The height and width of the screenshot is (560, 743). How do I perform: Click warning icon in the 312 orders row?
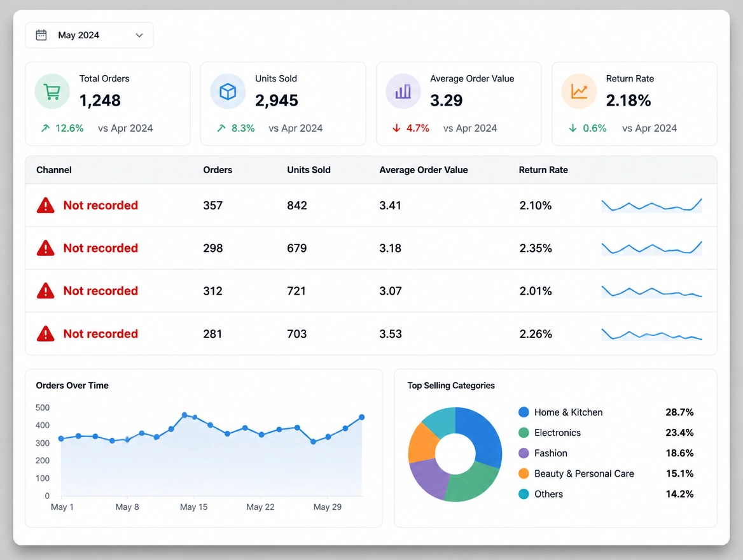click(46, 291)
